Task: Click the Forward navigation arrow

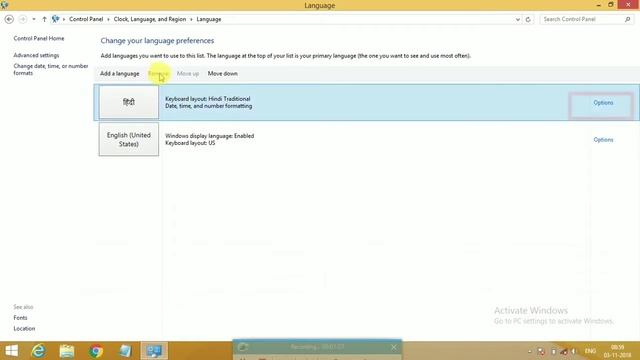Action: pyautogui.click(x=23, y=19)
